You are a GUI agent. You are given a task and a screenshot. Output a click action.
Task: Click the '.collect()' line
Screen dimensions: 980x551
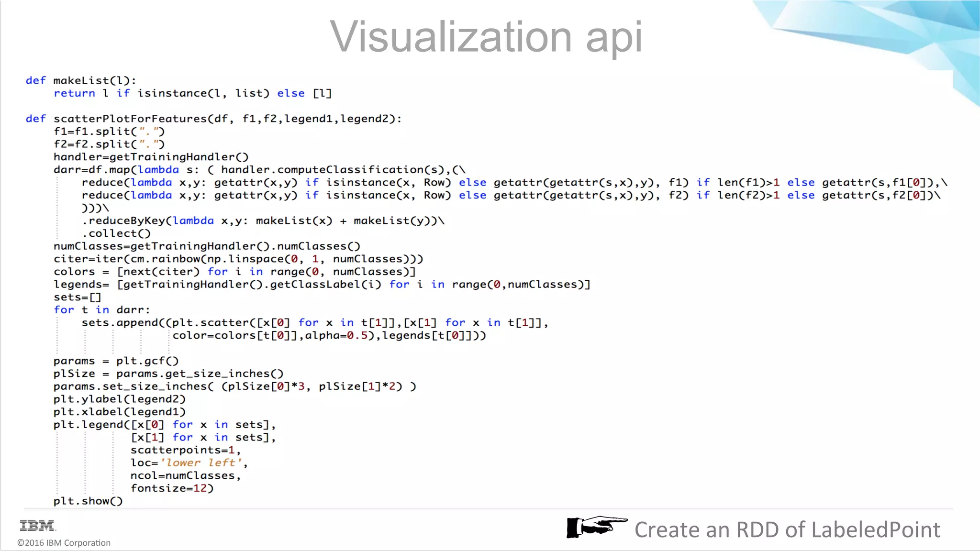(116, 233)
